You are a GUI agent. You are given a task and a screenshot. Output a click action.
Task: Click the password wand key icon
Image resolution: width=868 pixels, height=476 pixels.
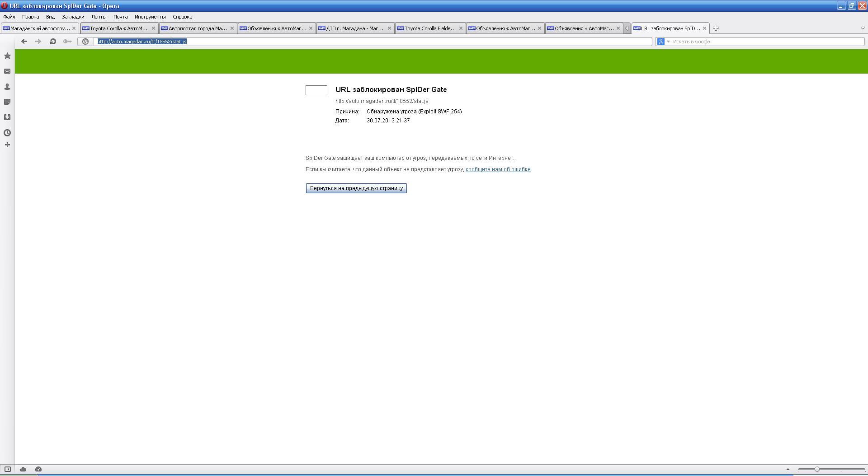click(67, 42)
